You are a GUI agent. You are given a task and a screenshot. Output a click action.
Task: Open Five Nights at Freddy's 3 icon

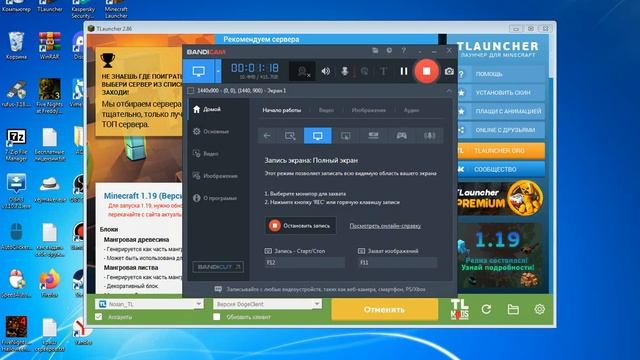[50, 96]
